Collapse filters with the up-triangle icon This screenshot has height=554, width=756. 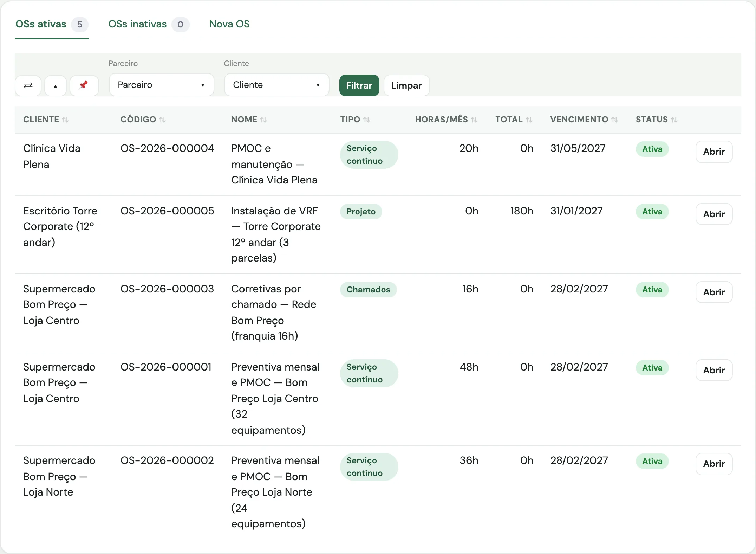56,85
